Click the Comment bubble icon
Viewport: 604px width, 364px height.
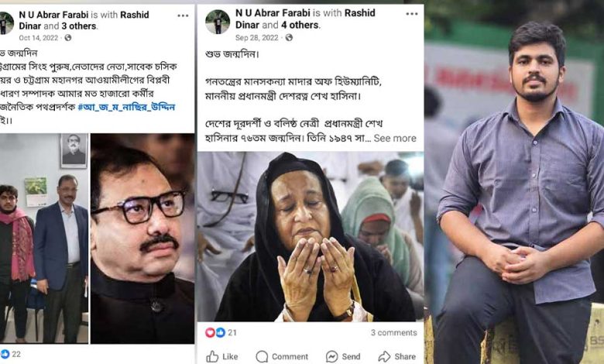pos(262,357)
